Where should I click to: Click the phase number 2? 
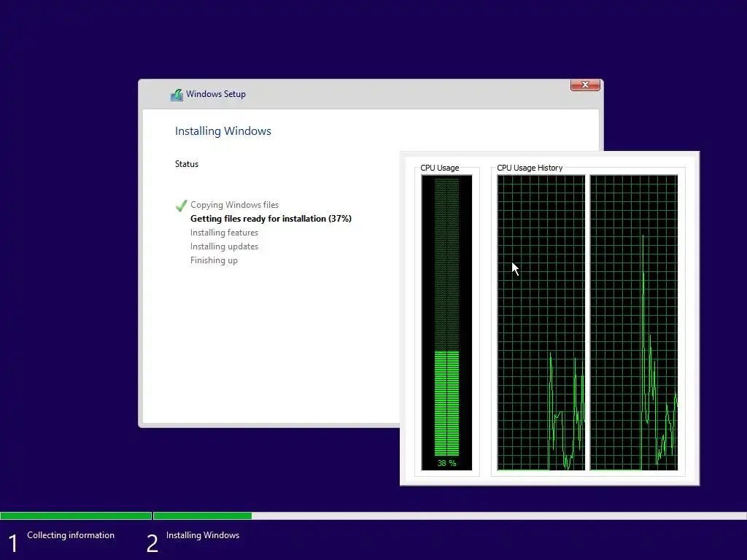(152, 543)
